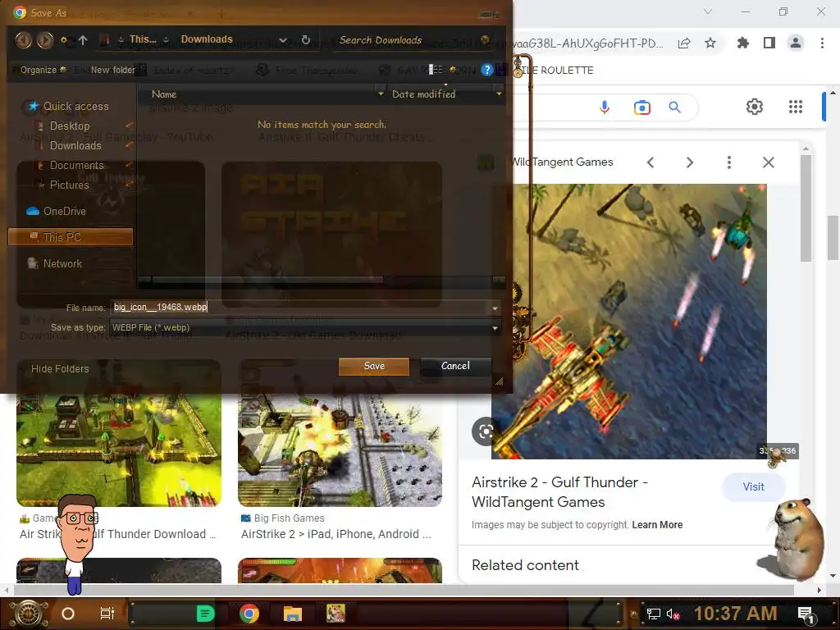
Task: Open the view options dropdown arrow
Action: pos(453,70)
